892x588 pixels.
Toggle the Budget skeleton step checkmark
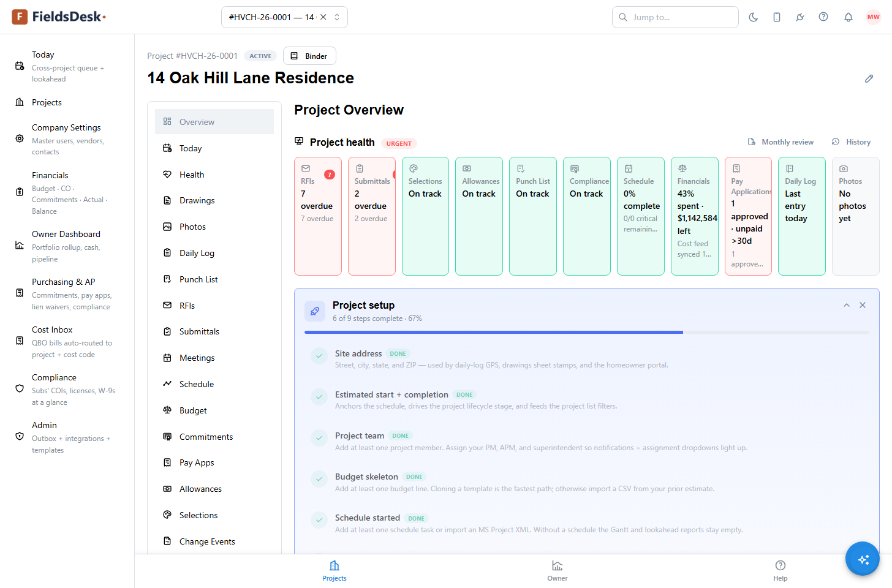[319, 479]
